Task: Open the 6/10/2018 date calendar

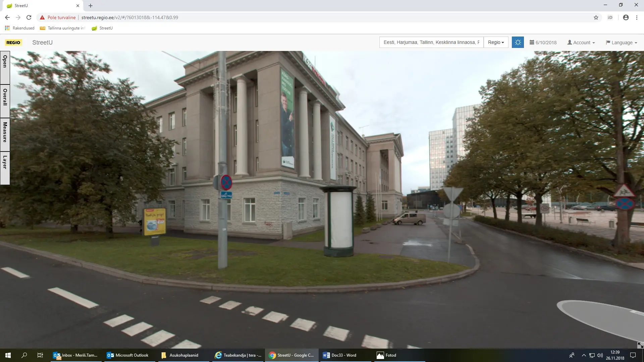Action: 543,43
